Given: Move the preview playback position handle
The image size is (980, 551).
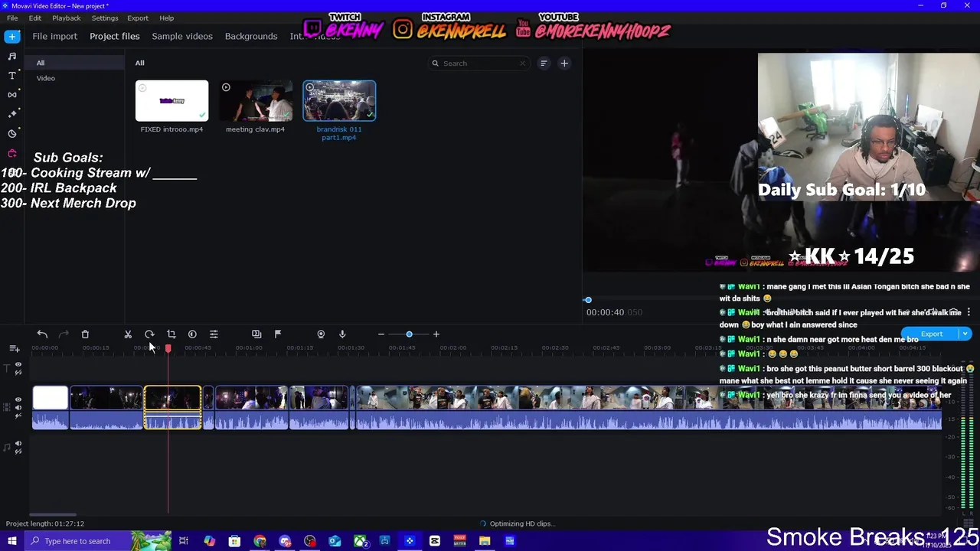Looking at the screenshot, I should (588, 300).
